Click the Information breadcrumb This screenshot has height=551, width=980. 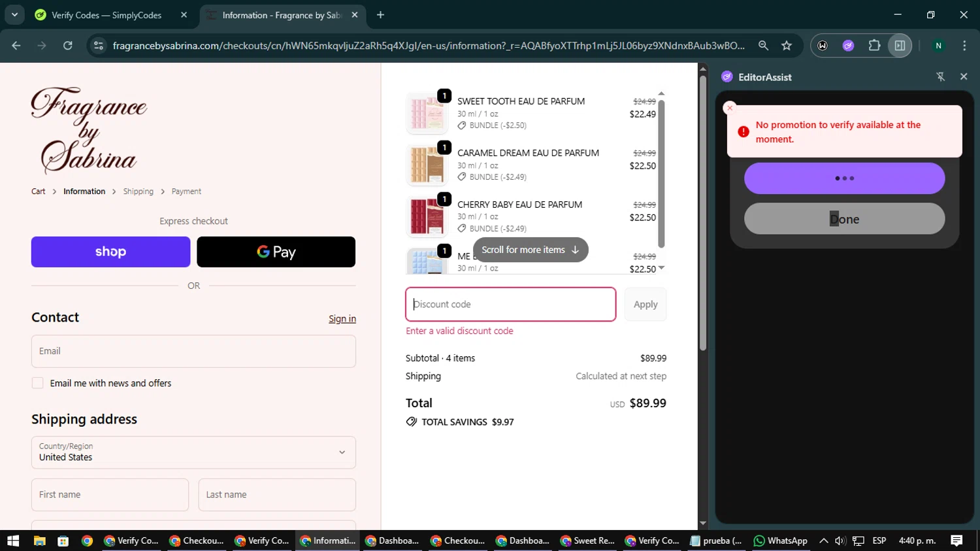[84, 192]
